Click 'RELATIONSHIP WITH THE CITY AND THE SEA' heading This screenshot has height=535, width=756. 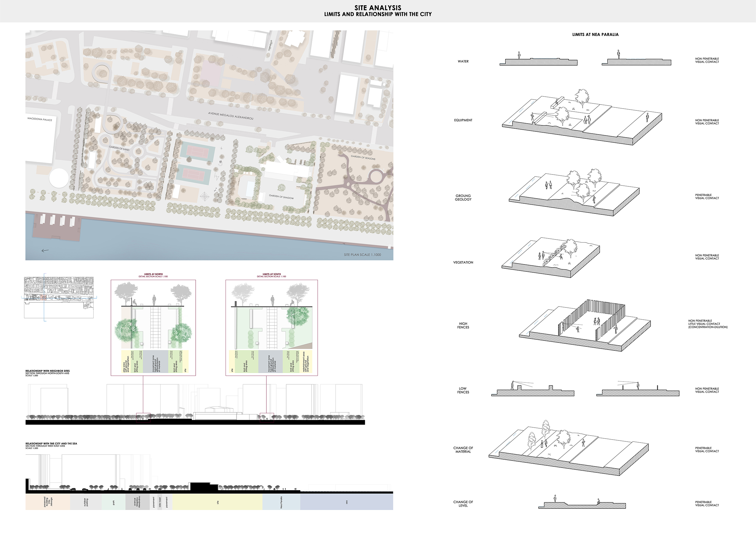pyautogui.click(x=51, y=443)
